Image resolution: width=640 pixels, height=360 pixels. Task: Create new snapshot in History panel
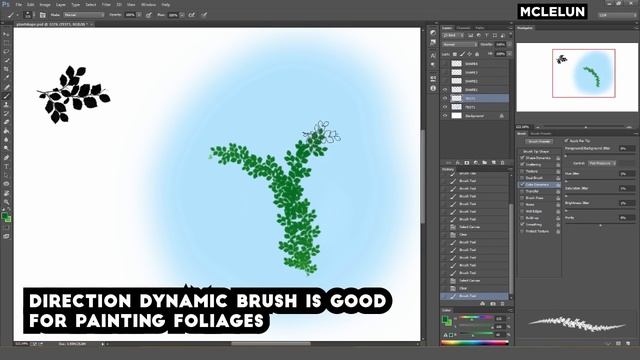tap(493, 304)
